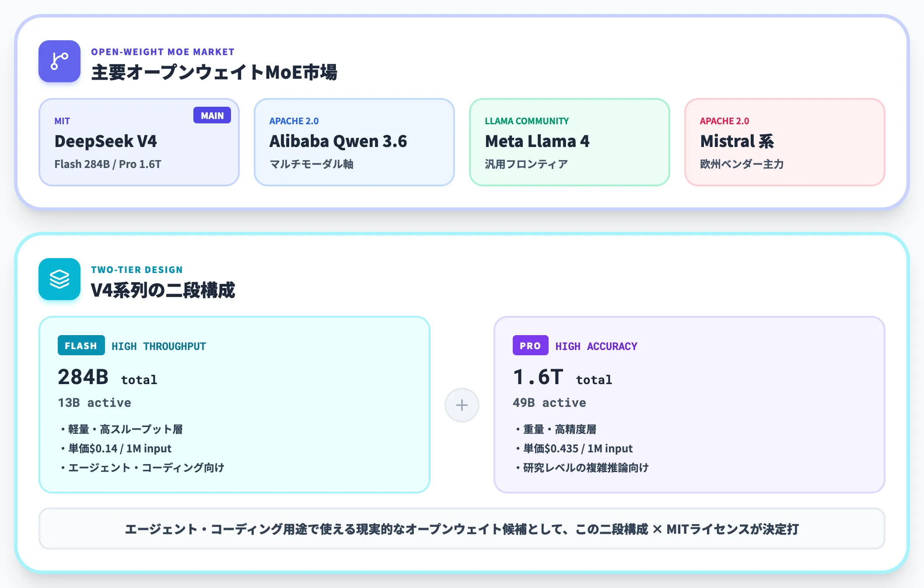Click the teal stacked-layers icon

(x=59, y=279)
